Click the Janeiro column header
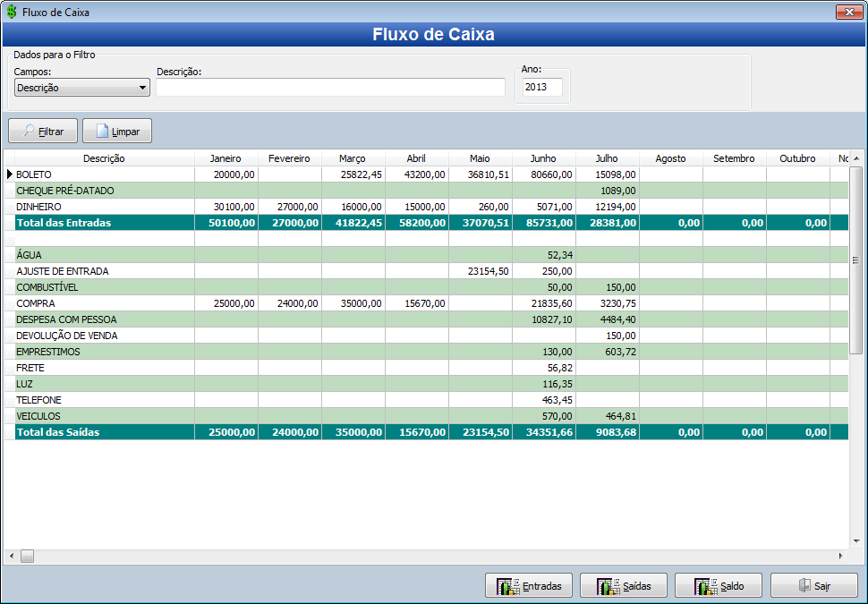This screenshot has height=604, width=868. [226, 157]
